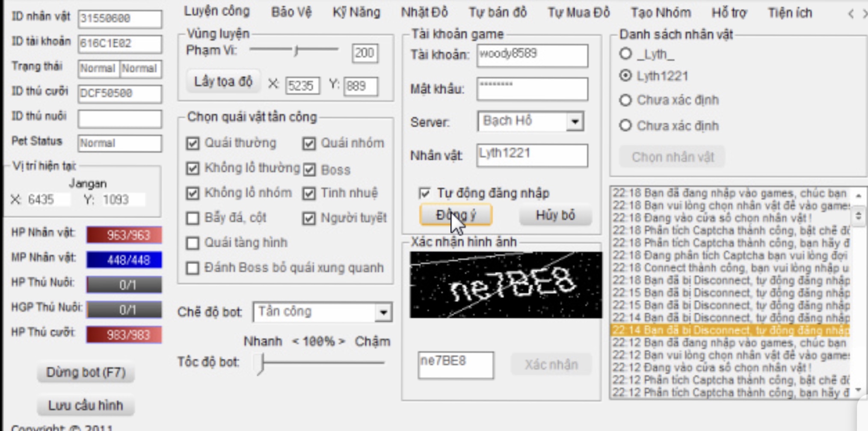Focus the captcha text input ne7BE8
Viewport: 868px width, 431px height.
[456, 365]
